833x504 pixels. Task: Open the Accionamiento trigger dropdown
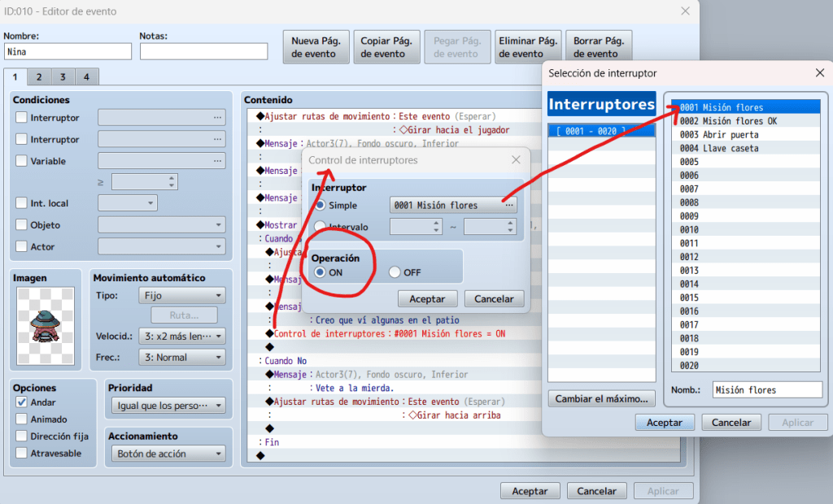click(x=168, y=454)
